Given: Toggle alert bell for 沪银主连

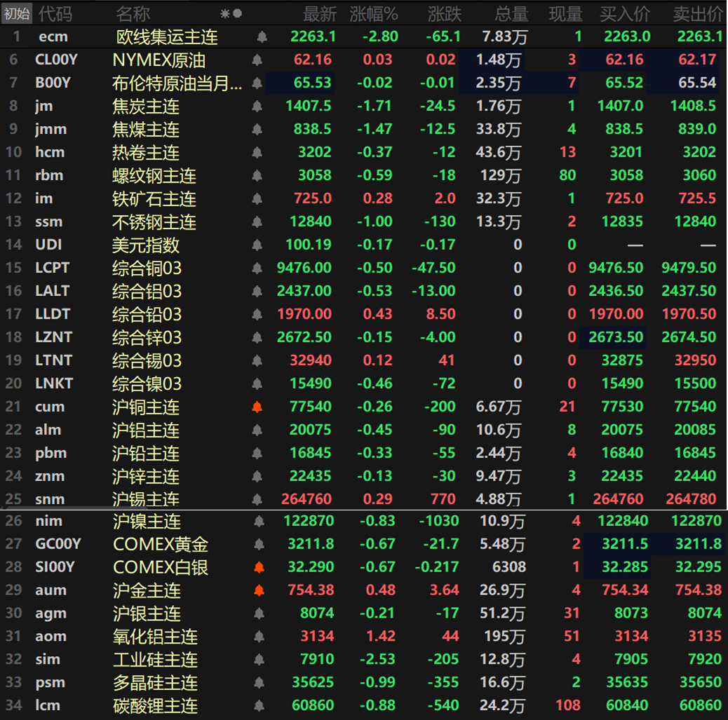Looking at the screenshot, I should click(259, 613).
